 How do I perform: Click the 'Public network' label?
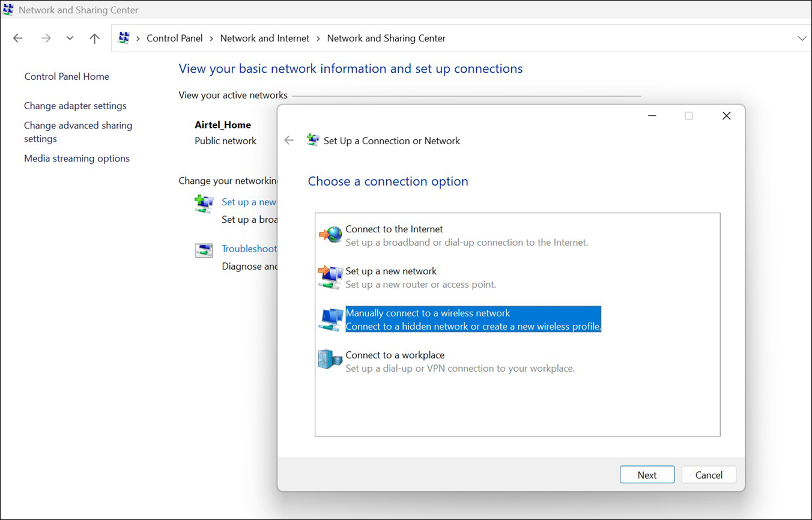(x=225, y=141)
